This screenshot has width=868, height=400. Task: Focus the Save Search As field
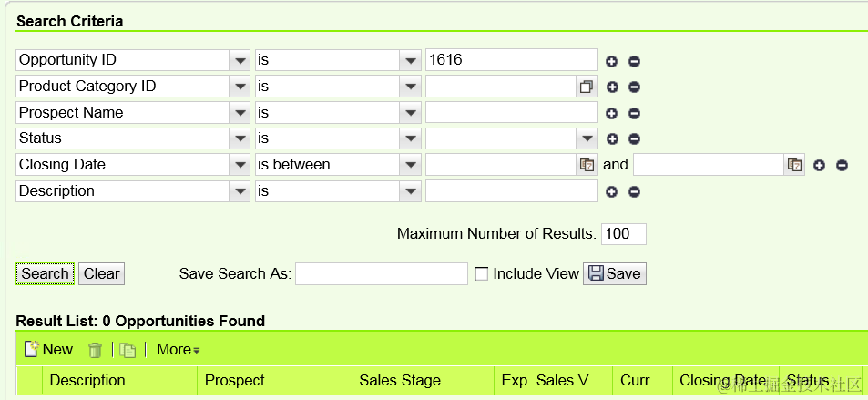tap(382, 273)
